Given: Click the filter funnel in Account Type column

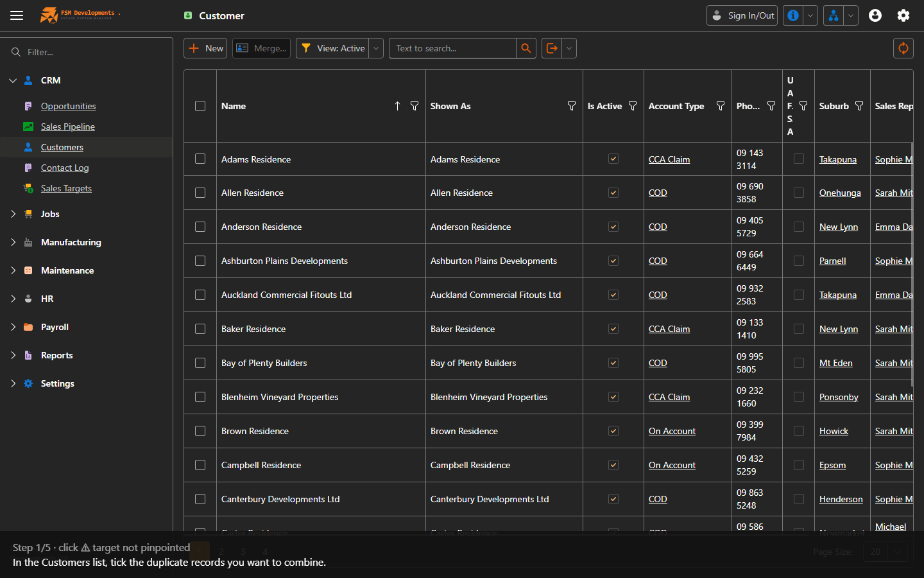Looking at the screenshot, I should point(721,106).
